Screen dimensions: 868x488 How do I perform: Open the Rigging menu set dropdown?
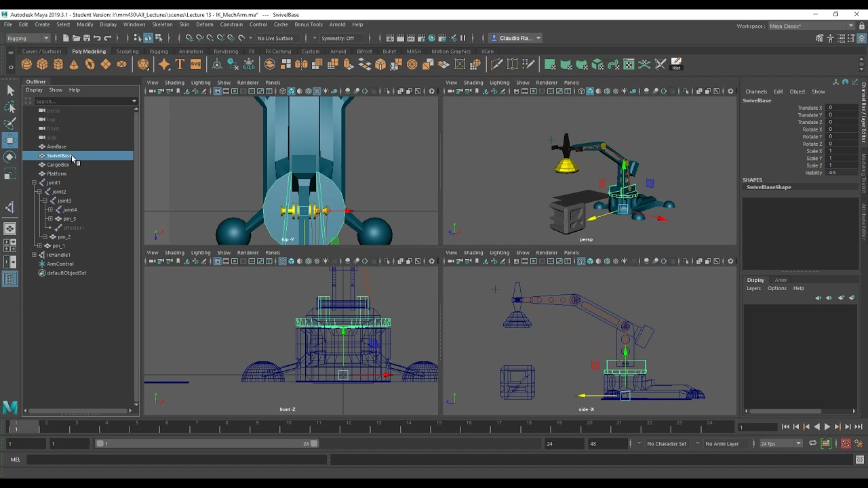pyautogui.click(x=28, y=38)
